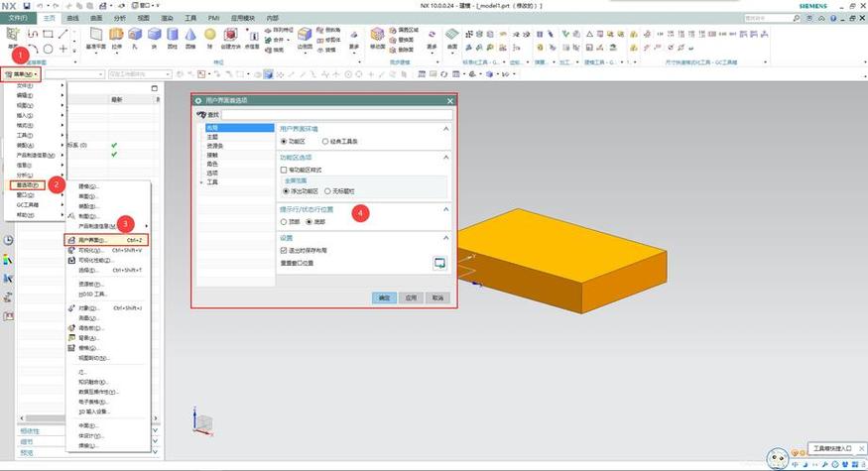
Task: Choose the Datum Plane (基准平面) tool
Action: tap(96, 39)
